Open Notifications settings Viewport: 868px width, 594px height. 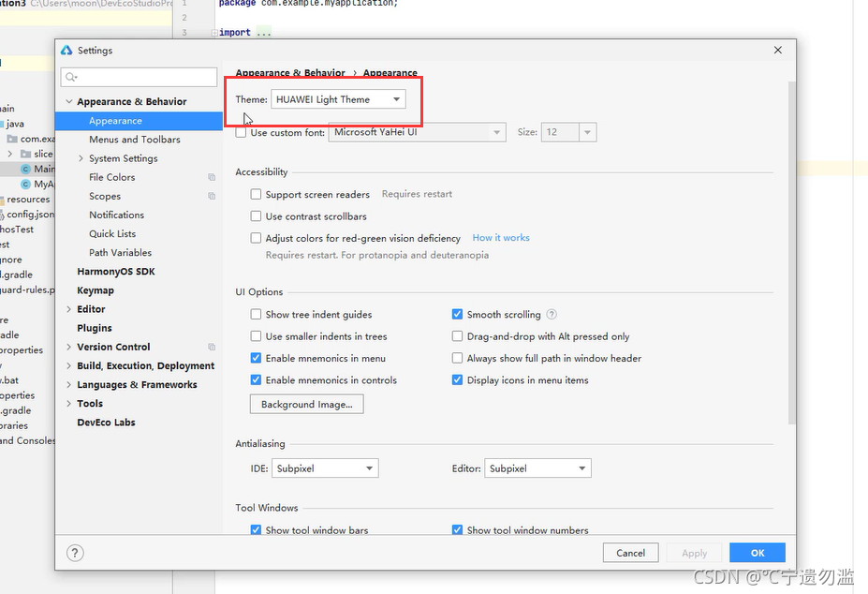click(116, 215)
